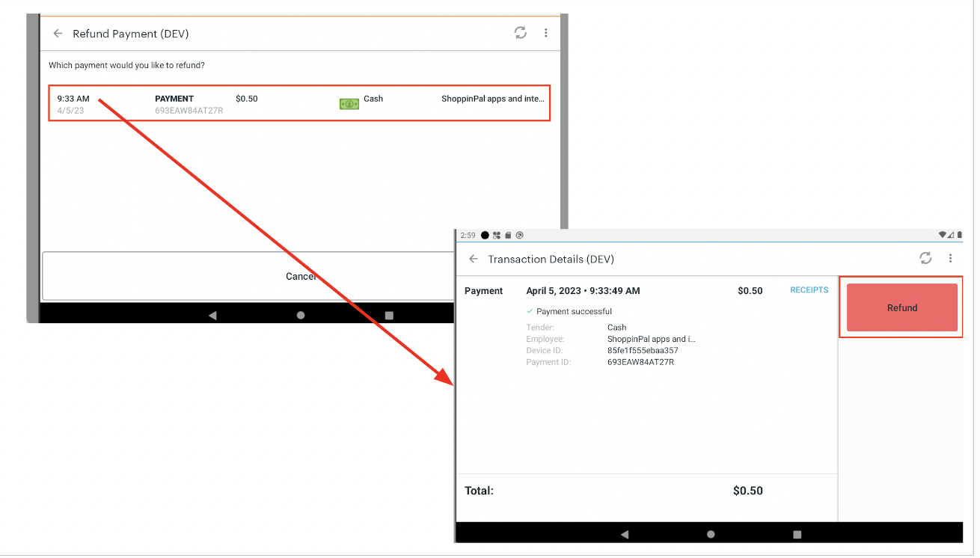Image resolution: width=980 pixels, height=558 pixels.
Task: Tap Android home circle under Refund Payment screen
Action: point(301,316)
